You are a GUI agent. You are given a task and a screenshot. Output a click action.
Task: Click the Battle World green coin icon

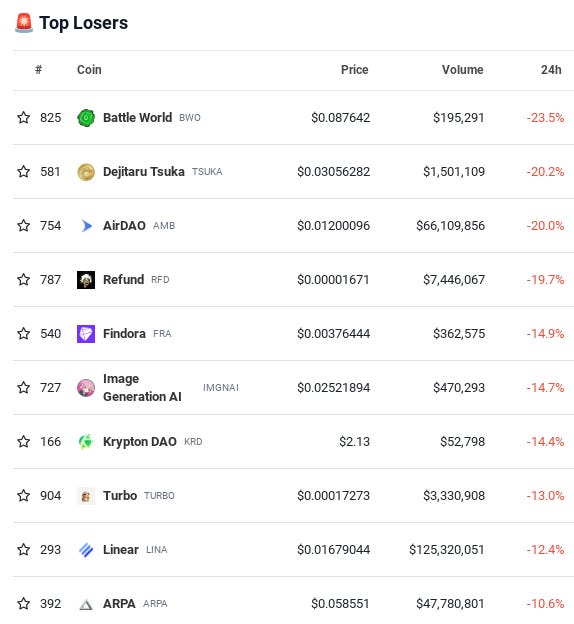click(x=86, y=118)
